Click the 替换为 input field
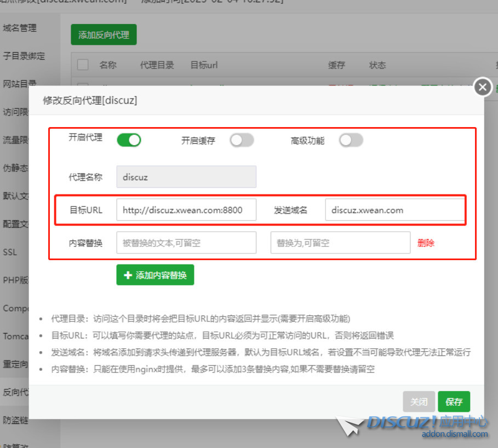The image size is (498, 448). click(340, 243)
